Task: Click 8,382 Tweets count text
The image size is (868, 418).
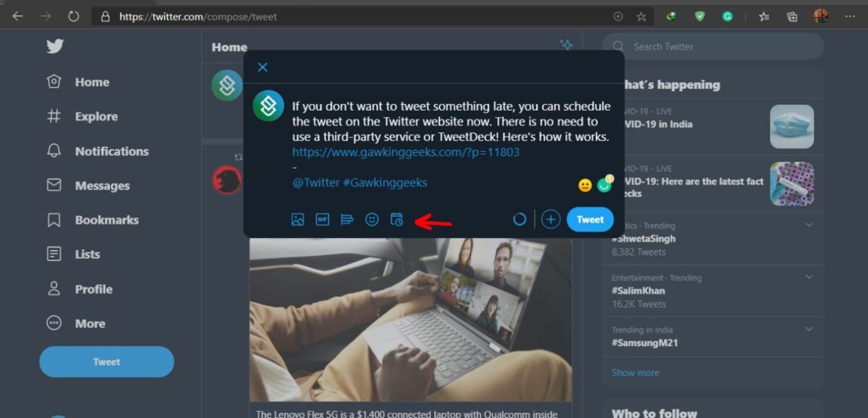Action: [639, 252]
